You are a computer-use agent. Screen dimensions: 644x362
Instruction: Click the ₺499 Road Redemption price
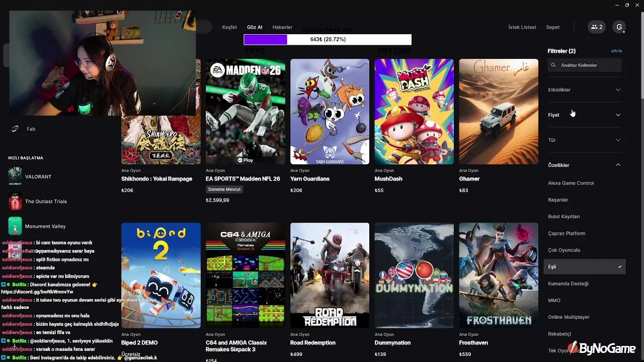pos(296,354)
